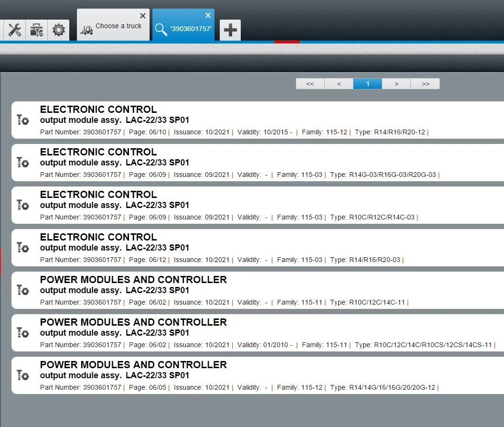This screenshot has height=427, width=504.
Task: Click part icon of R14/R16/R20-03 result
Action: coord(23,247)
